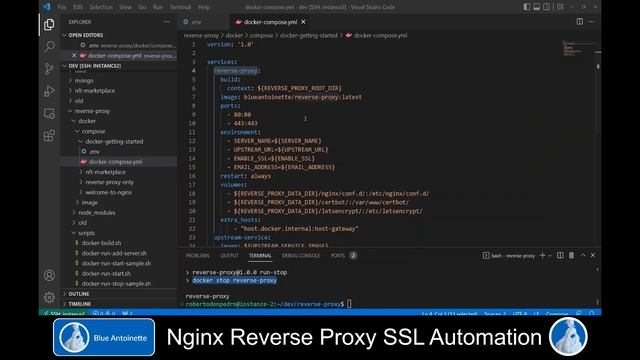Open the Manage gear icon
The width and height of the screenshot is (640, 360).
[x=49, y=297]
